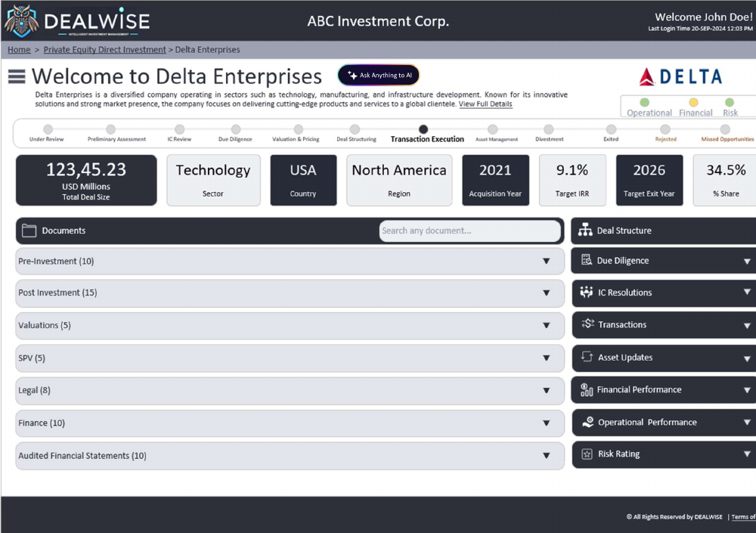Click the USA Country card
This screenshot has height=533, width=756.
click(x=303, y=181)
